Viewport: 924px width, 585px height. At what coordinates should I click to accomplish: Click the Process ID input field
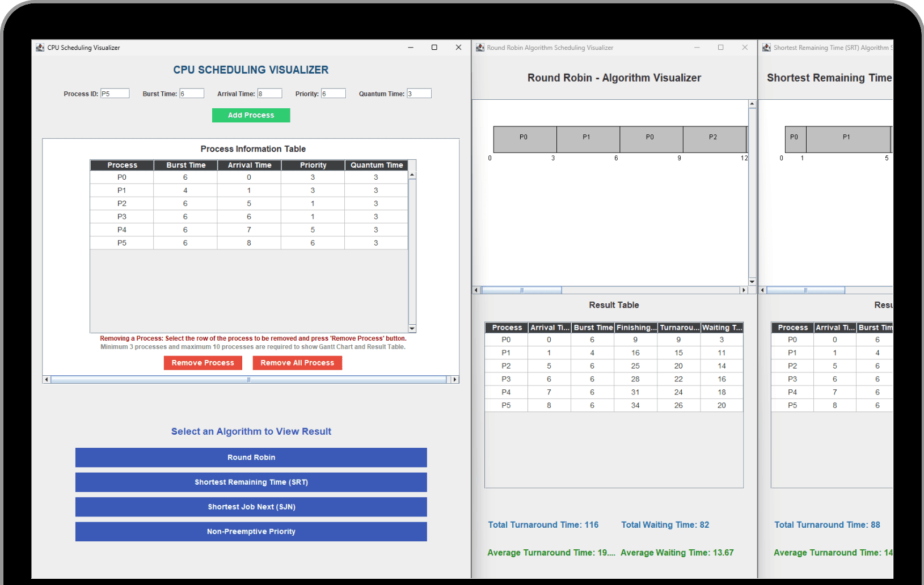[x=115, y=93]
